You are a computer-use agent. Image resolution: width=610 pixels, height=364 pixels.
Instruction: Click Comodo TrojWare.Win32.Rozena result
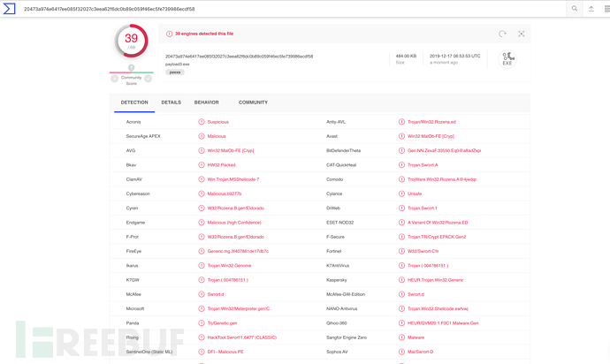pos(442,179)
